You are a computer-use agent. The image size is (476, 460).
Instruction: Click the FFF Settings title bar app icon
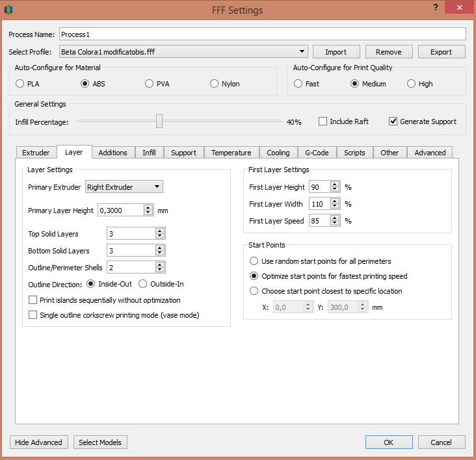tap(8, 11)
